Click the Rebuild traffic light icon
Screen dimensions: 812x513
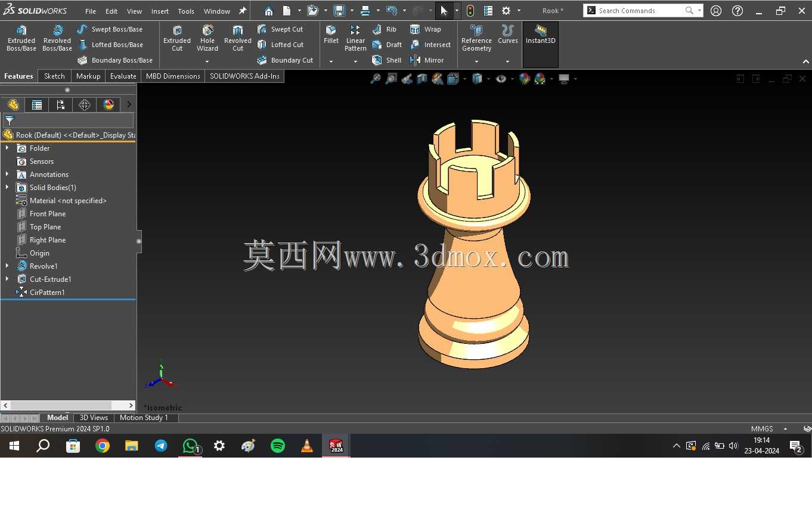tap(470, 11)
